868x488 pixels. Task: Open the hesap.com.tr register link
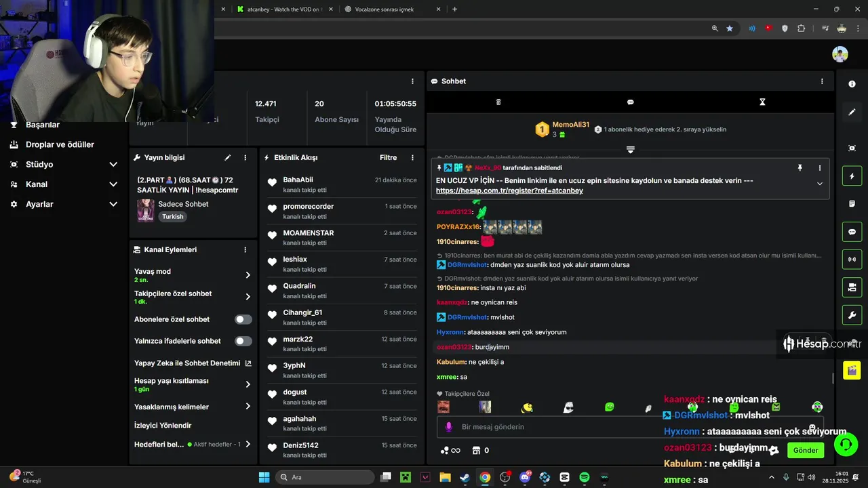coord(509,191)
